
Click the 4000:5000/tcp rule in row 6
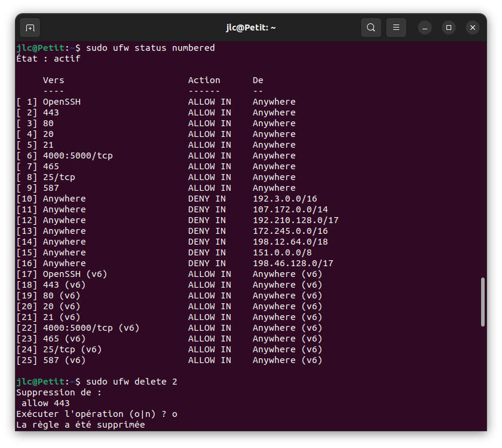[x=78, y=156]
